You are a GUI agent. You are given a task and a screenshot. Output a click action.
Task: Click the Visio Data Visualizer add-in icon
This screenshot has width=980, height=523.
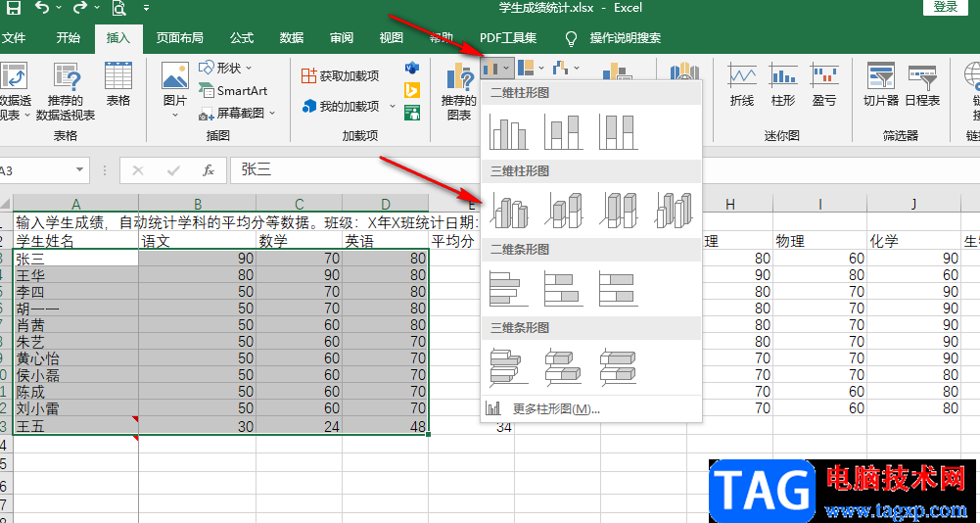click(412, 69)
